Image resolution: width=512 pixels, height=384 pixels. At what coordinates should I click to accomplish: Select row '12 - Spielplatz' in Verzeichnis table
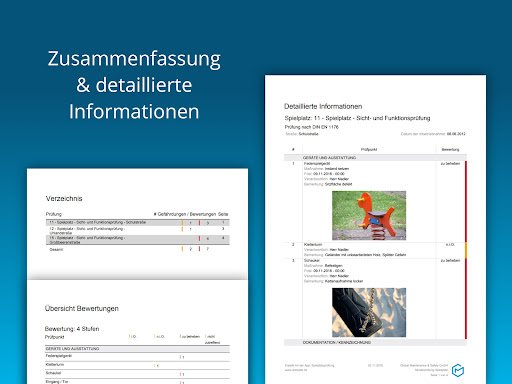pyautogui.click(x=138, y=231)
